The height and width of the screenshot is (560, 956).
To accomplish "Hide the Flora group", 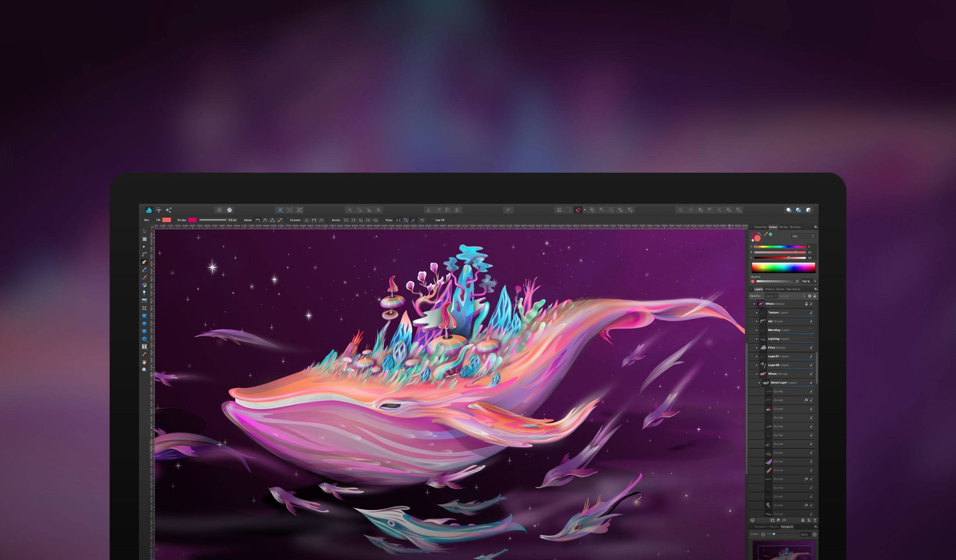I will click(x=811, y=347).
